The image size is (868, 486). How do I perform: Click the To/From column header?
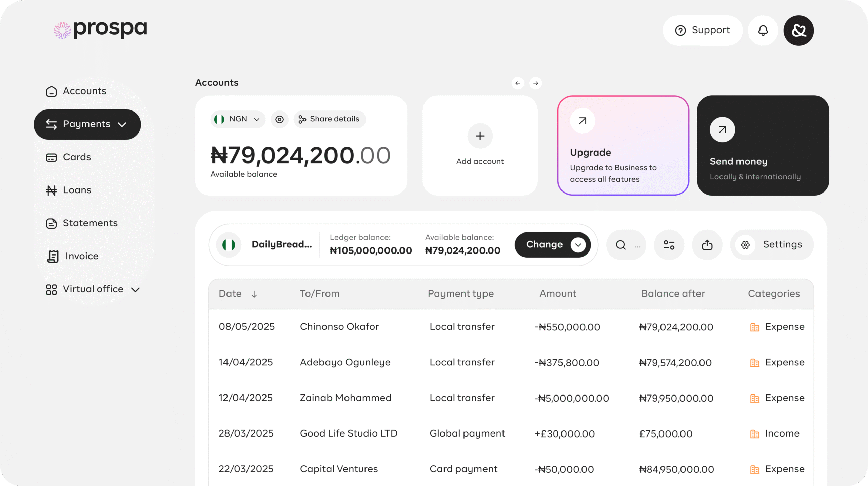pyautogui.click(x=319, y=293)
